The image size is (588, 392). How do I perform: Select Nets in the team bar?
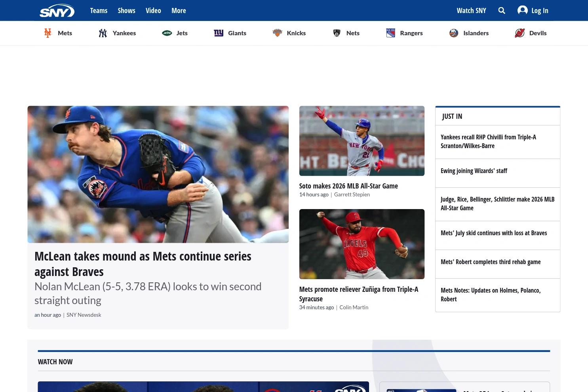click(x=353, y=33)
